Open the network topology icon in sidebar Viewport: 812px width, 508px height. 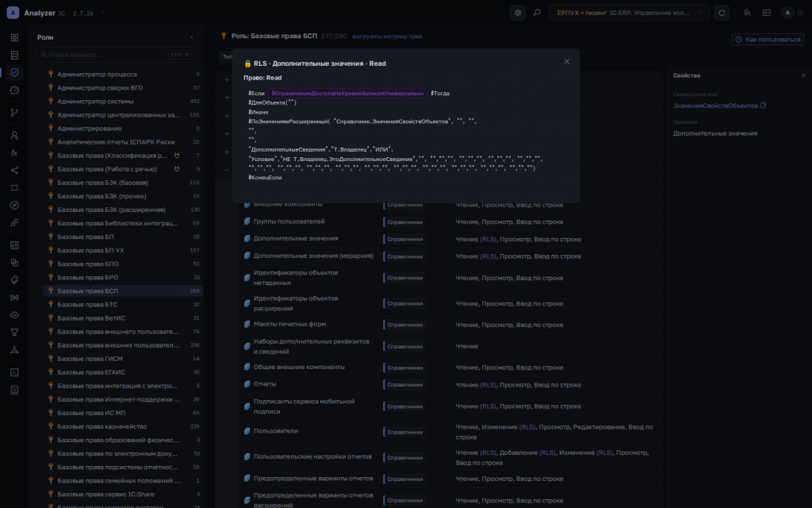(14, 350)
